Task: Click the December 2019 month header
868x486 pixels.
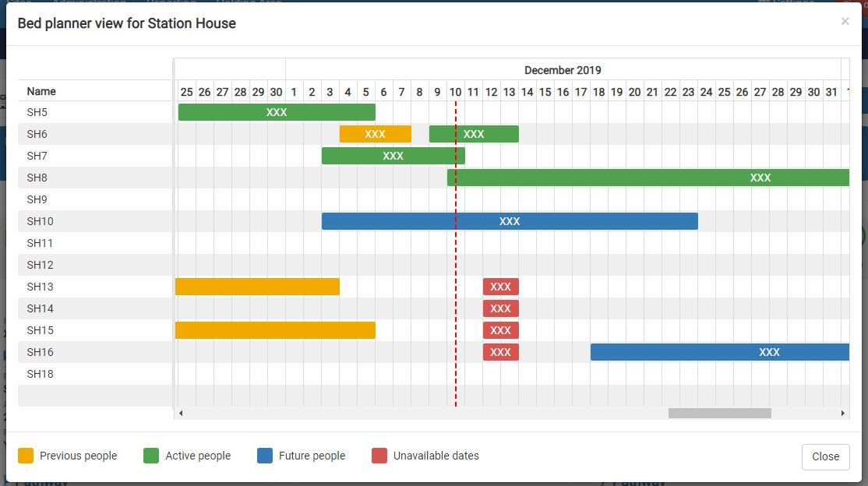Action: [x=563, y=70]
